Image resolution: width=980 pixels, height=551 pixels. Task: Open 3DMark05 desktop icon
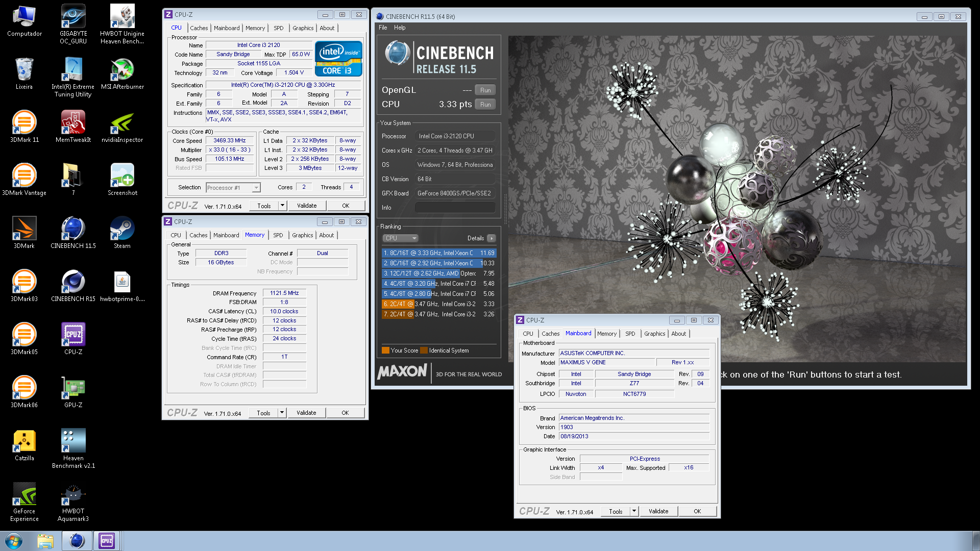[24, 339]
